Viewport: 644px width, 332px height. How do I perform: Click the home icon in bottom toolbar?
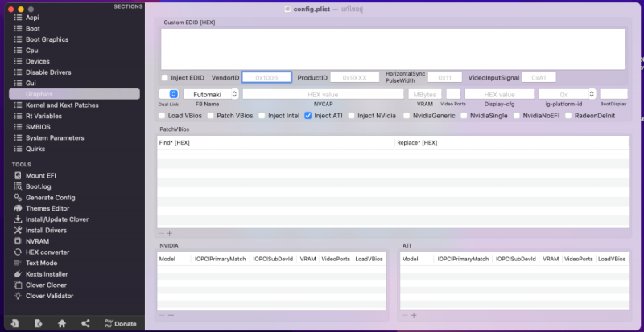pos(61,323)
